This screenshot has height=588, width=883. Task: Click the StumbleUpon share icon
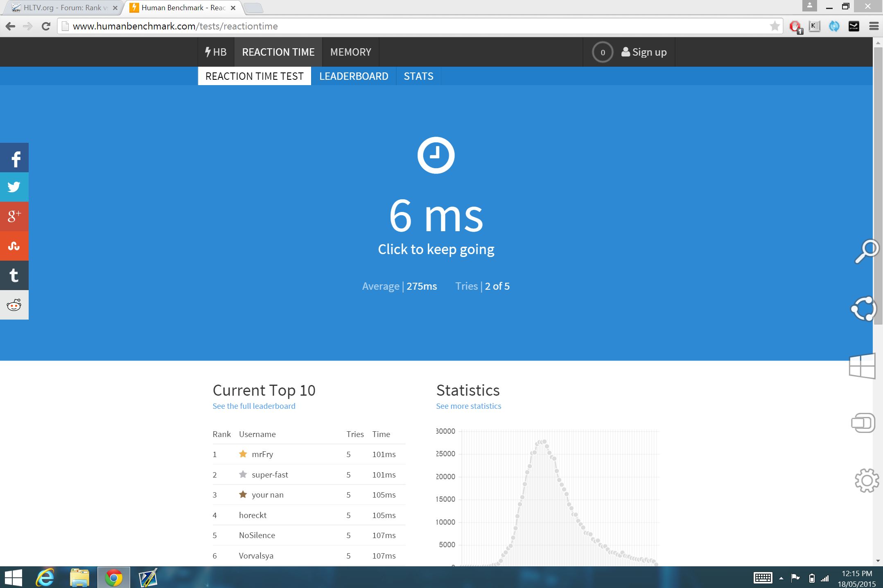[14, 246]
